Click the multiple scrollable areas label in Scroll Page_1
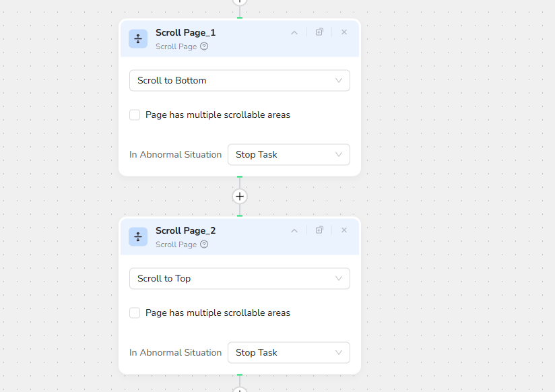Image resolution: width=555 pixels, height=392 pixels. (x=218, y=115)
